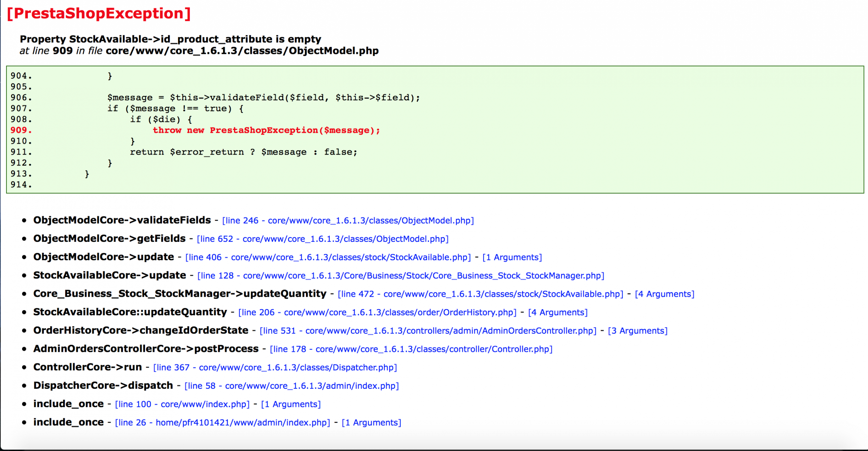This screenshot has width=868, height=451.
Task: Click the 'ControllerCore->run' stack entry
Action: (88, 368)
